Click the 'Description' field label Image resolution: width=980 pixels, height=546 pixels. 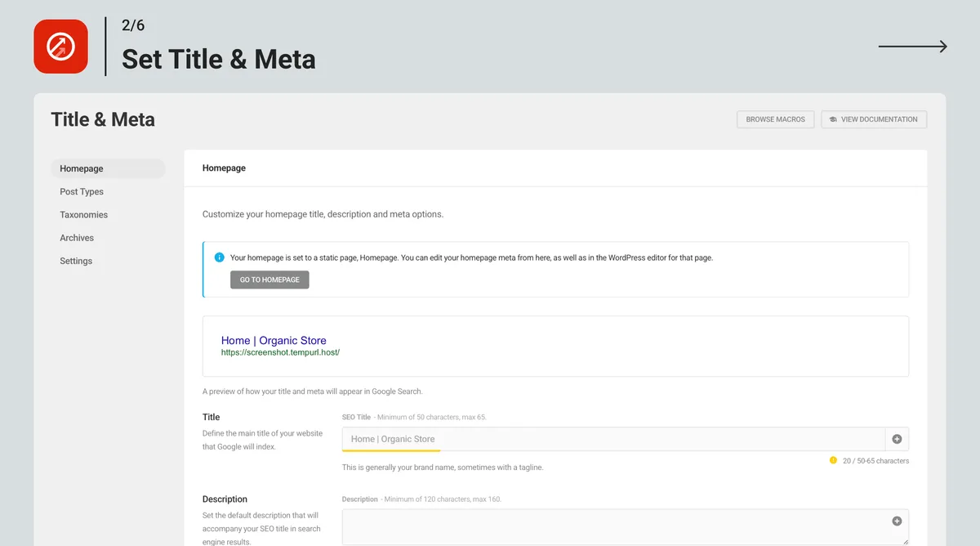click(225, 499)
